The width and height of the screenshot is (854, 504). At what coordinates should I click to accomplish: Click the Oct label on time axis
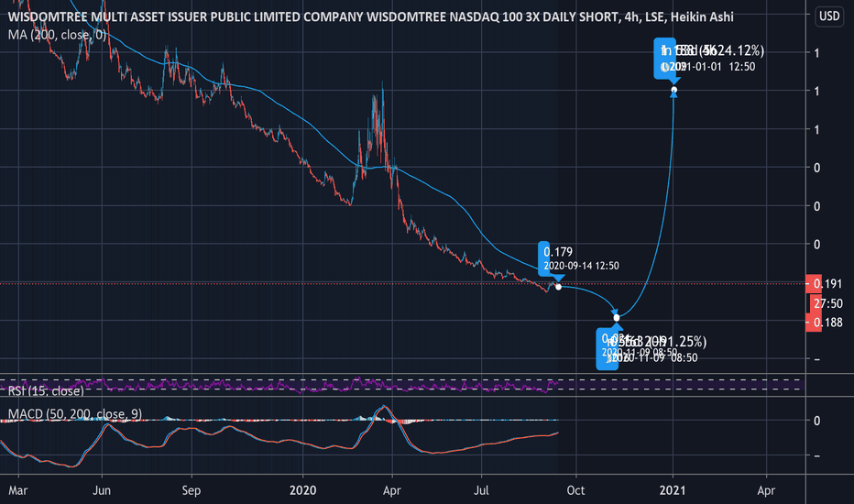(575, 490)
